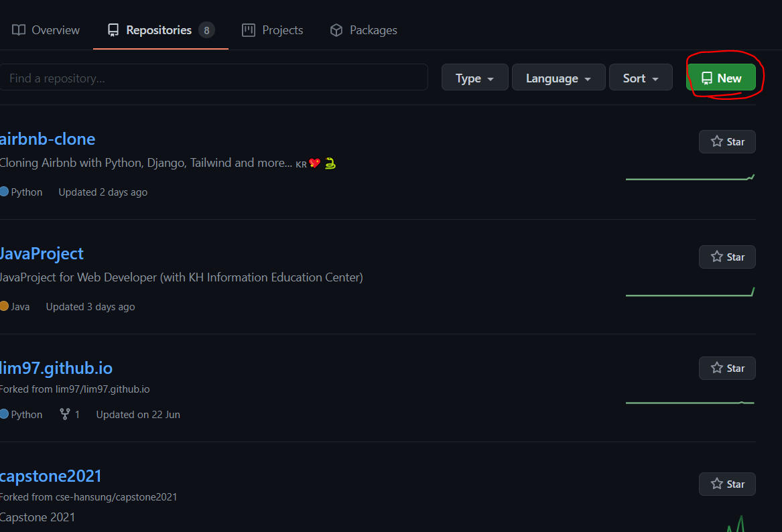Open the Overview tab

(46, 30)
